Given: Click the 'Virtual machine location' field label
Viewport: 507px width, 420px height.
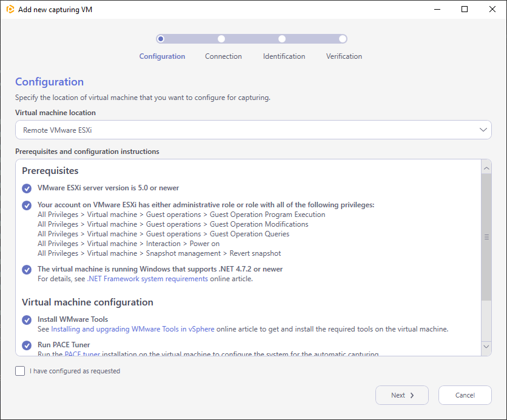Looking at the screenshot, I should [55, 113].
